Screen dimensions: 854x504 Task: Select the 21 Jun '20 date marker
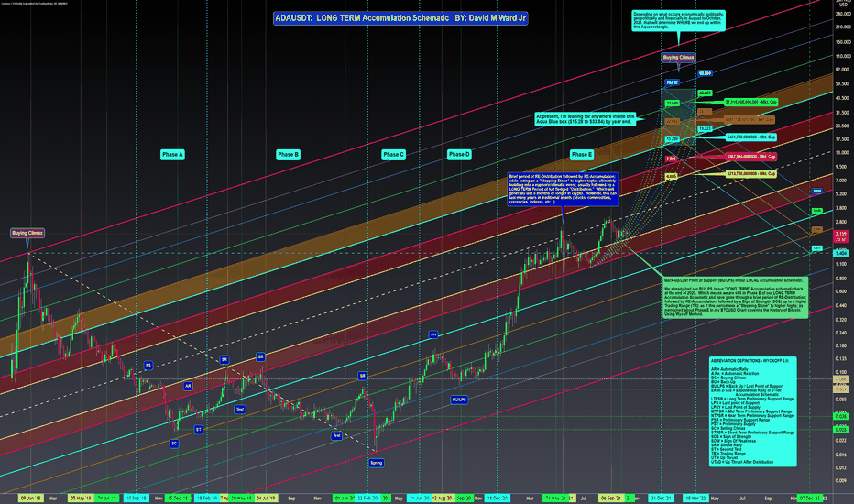420,498
